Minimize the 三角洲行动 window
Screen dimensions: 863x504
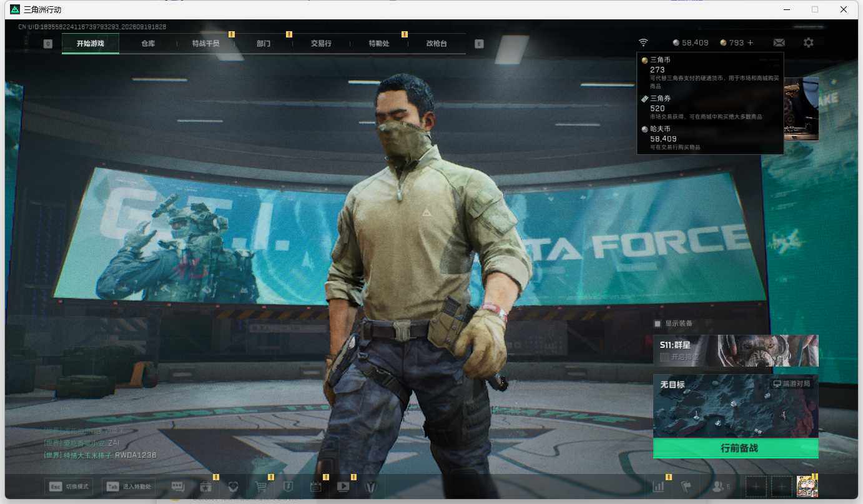point(786,9)
